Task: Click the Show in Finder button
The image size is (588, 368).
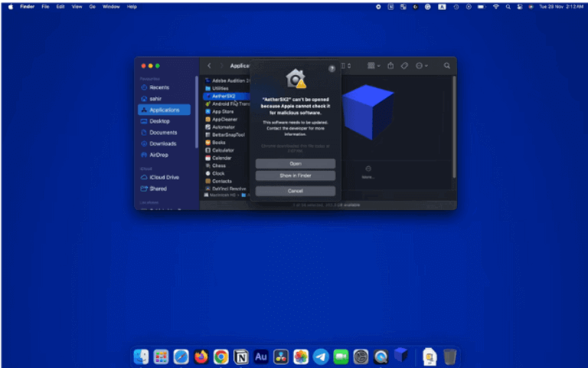Action: tap(296, 176)
